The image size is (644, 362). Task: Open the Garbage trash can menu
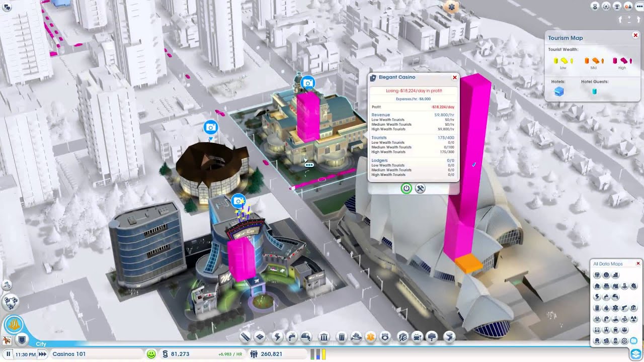[x=341, y=337]
